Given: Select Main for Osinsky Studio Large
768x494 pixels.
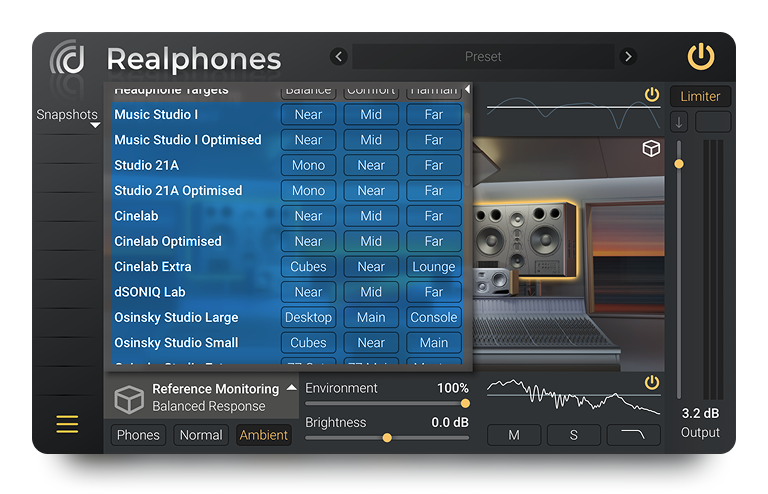Looking at the screenshot, I should [x=371, y=318].
